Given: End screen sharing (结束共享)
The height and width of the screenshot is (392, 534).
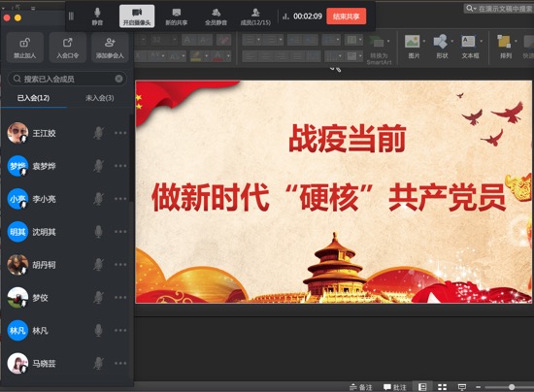Looking at the screenshot, I should tap(346, 16).
